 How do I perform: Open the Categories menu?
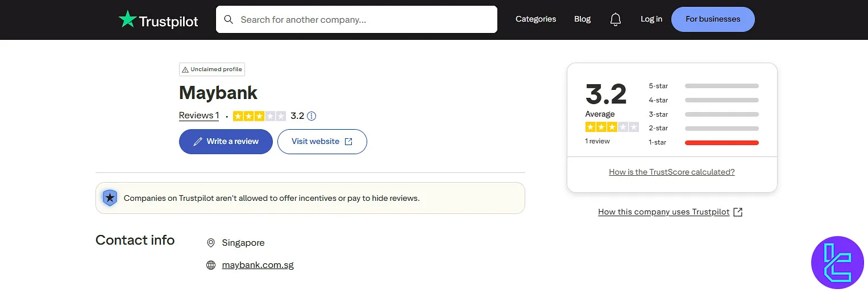[x=535, y=19]
